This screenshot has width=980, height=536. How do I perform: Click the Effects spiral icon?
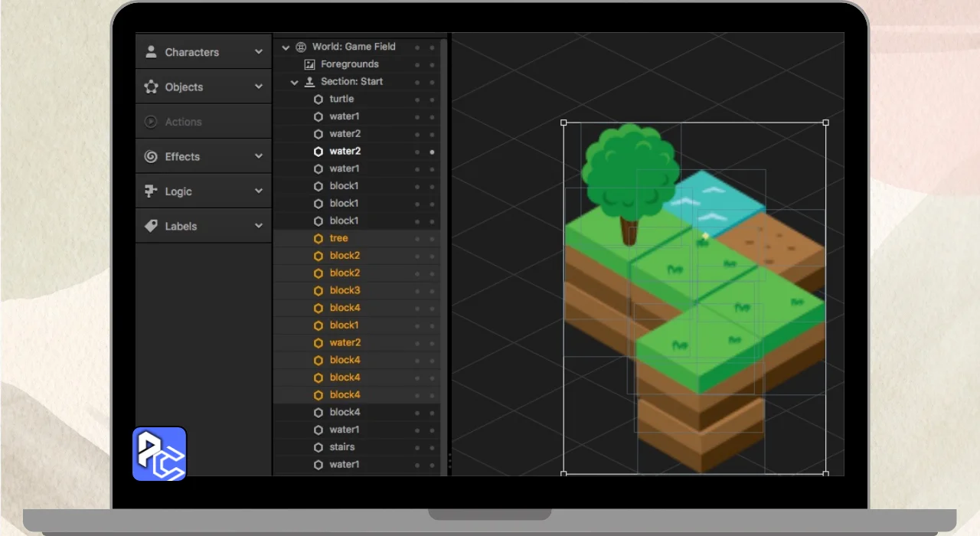click(151, 157)
